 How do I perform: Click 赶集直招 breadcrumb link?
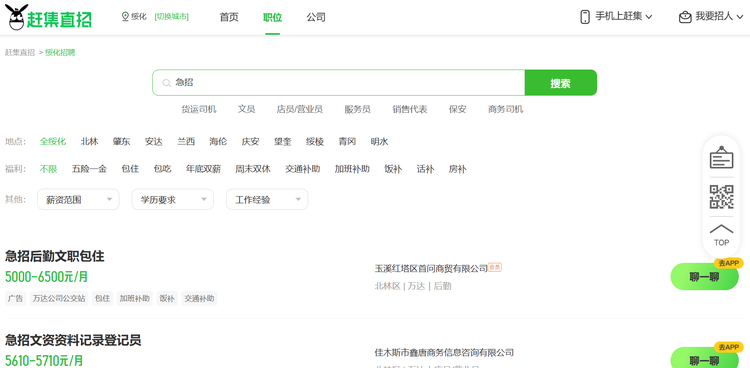(x=20, y=53)
